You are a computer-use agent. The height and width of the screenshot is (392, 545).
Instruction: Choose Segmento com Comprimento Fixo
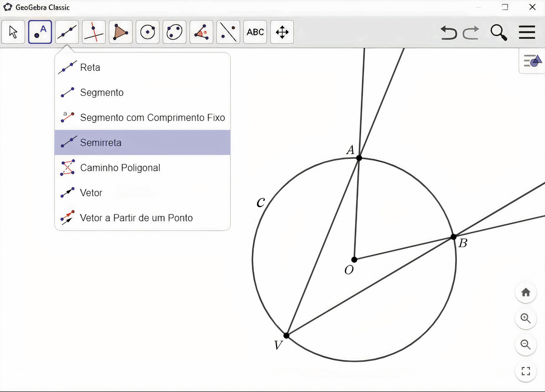click(142, 117)
